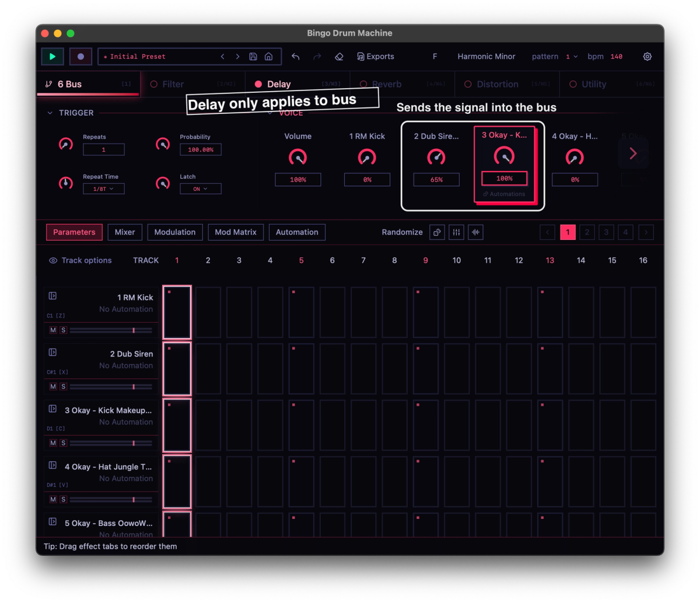The height and width of the screenshot is (603, 700).
Task: Undo the last action
Action: coord(296,57)
